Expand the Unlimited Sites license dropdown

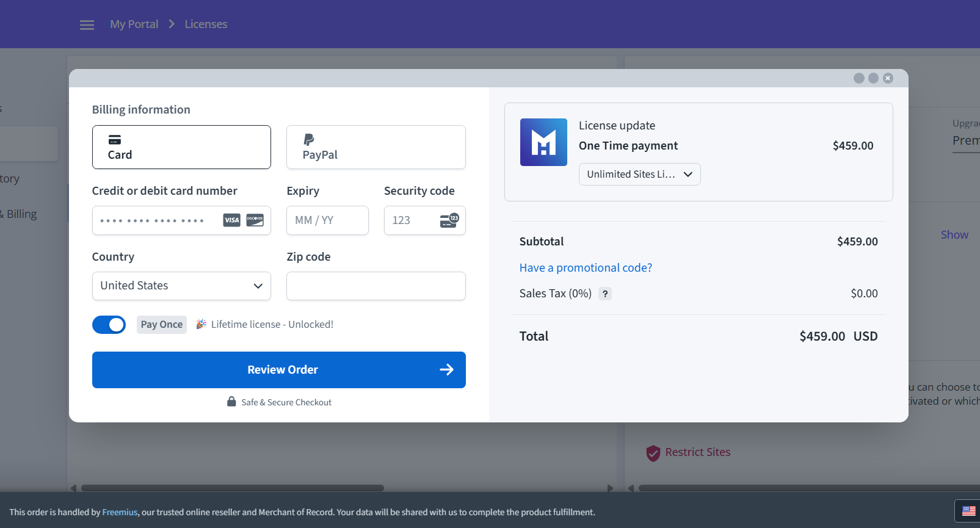point(639,175)
